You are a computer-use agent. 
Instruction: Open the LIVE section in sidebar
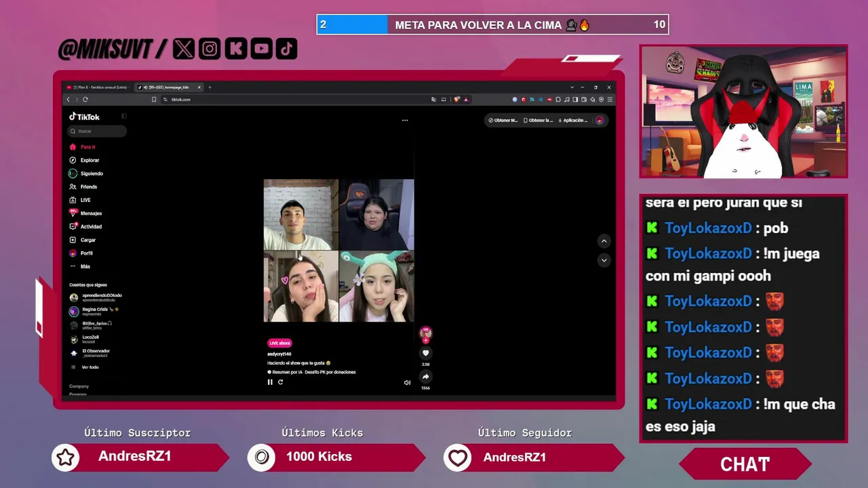click(x=80, y=200)
